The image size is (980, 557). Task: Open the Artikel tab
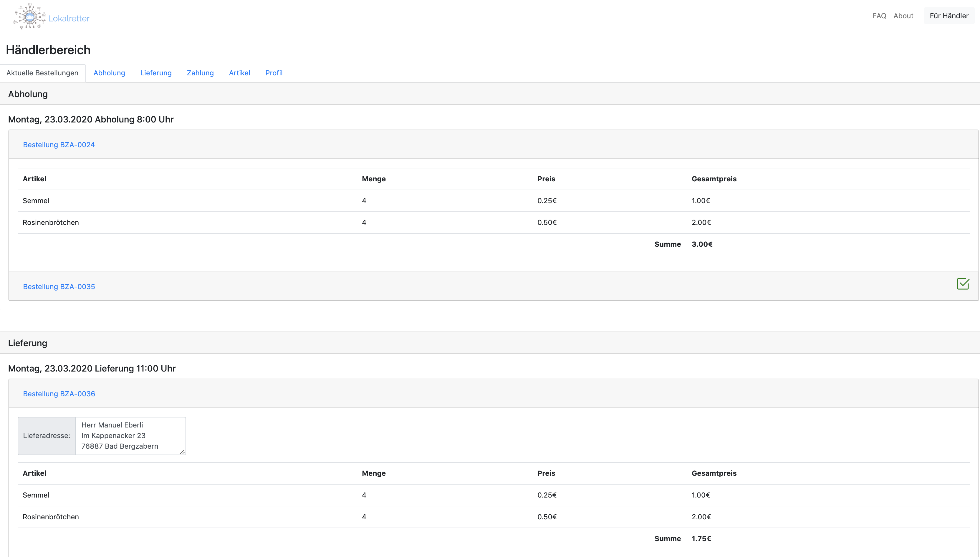tap(239, 73)
